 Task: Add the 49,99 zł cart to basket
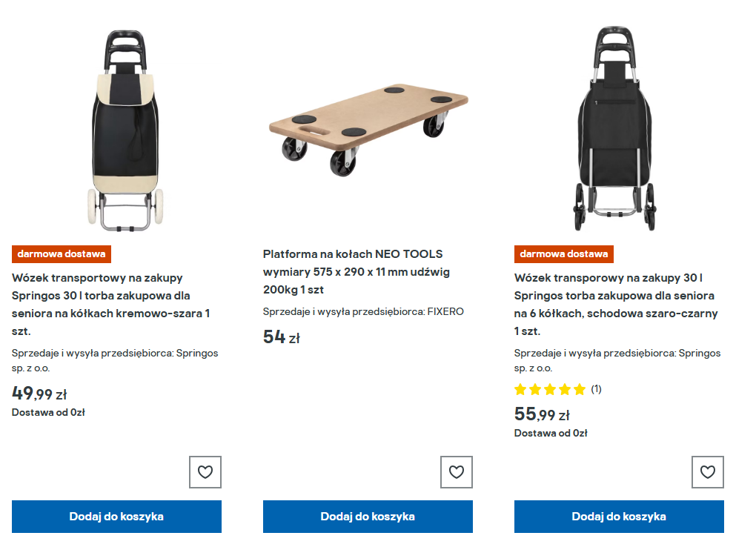tap(116, 517)
